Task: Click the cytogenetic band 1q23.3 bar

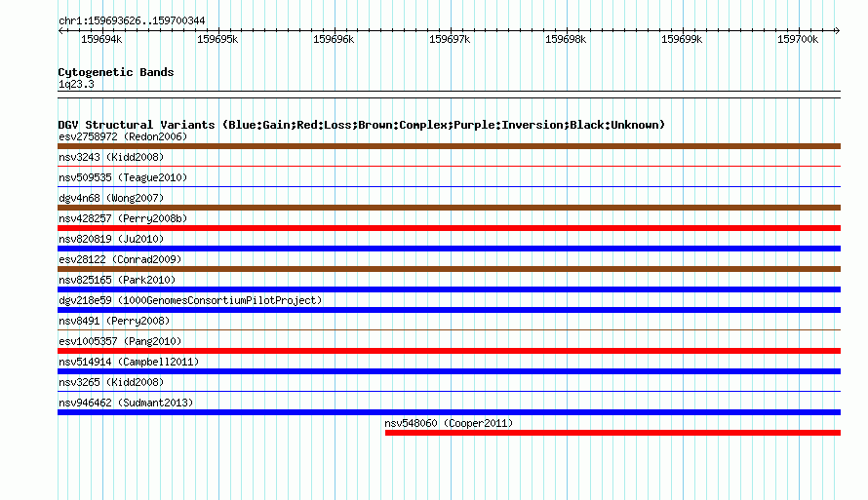Action: (x=449, y=95)
